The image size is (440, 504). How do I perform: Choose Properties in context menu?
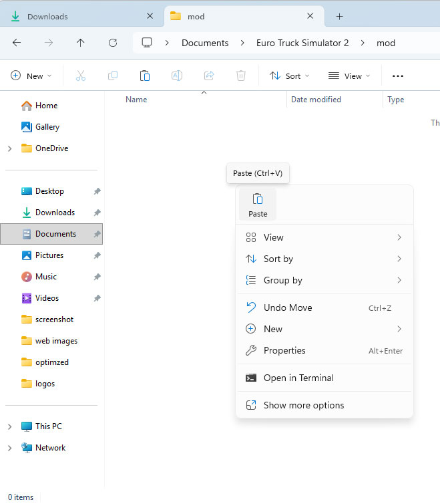click(324, 351)
